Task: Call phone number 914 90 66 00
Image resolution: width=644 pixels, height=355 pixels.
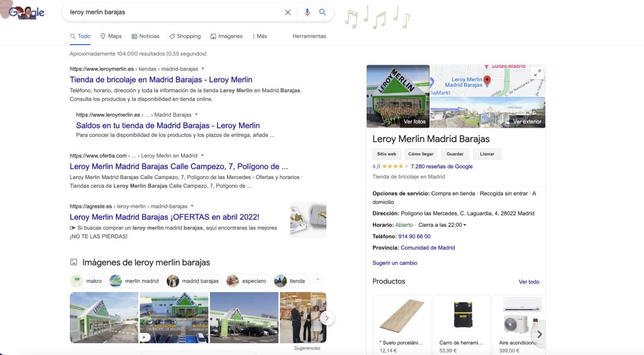Action: (x=414, y=236)
